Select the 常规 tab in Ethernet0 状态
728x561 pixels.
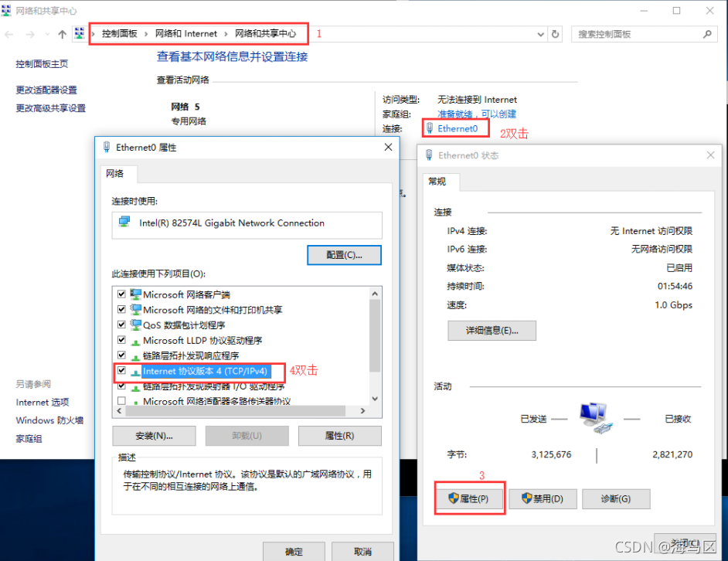437,182
